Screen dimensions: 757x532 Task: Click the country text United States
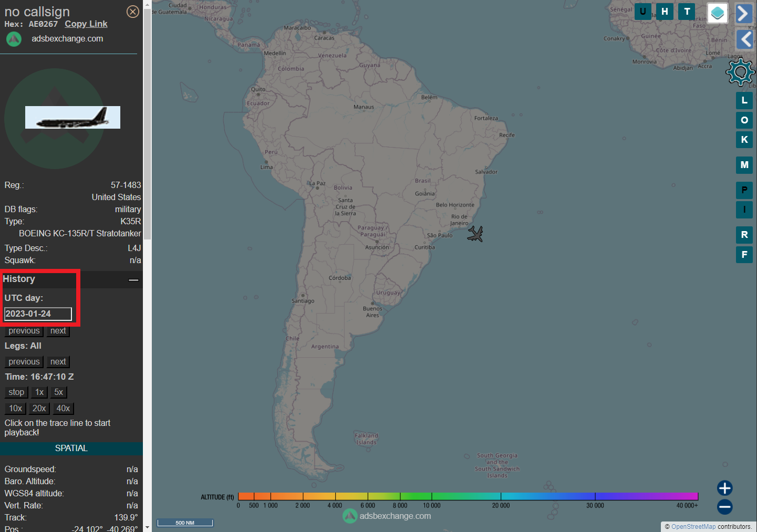click(x=117, y=197)
